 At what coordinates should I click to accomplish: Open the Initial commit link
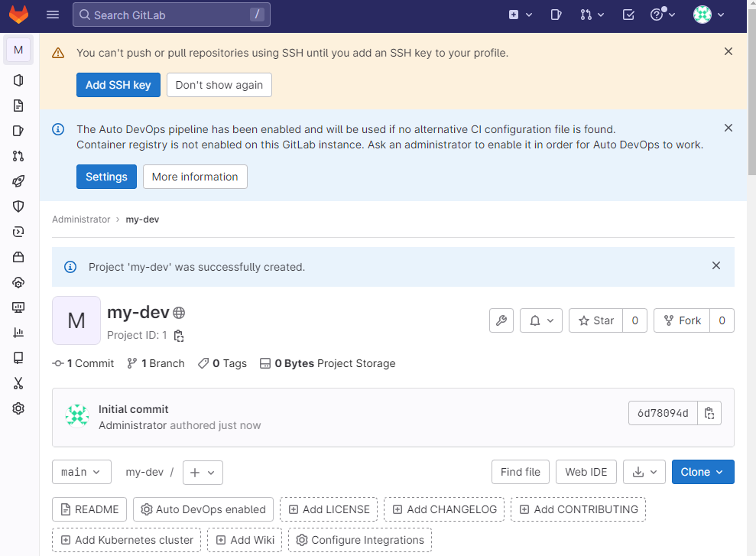[134, 409]
